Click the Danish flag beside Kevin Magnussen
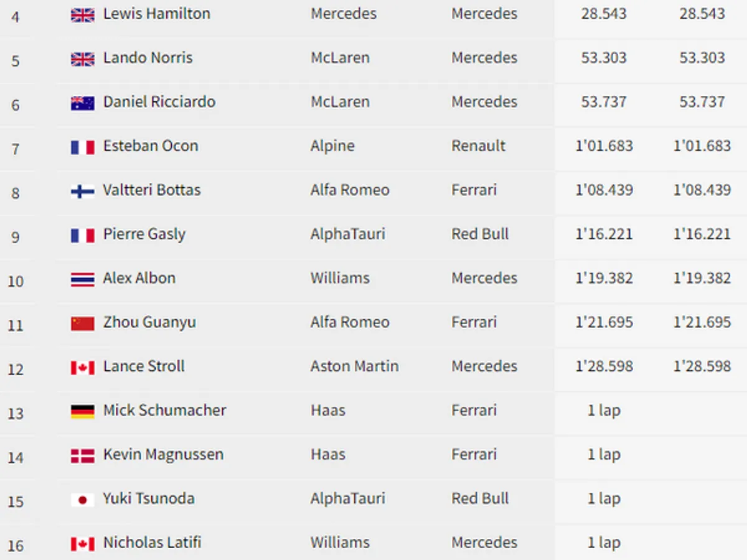747x560 pixels. (x=82, y=456)
